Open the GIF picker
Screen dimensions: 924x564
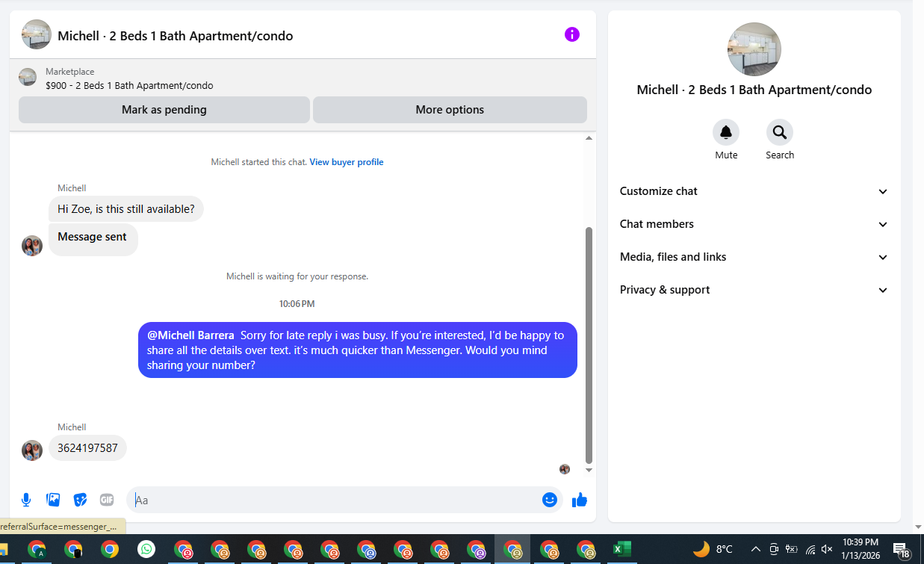coord(107,500)
